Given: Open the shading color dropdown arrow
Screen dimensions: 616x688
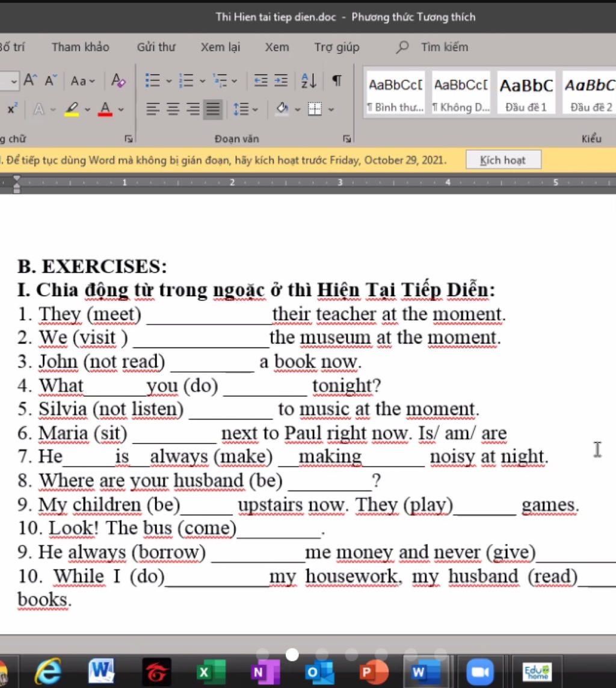Looking at the screenshot, I should click(297, 110).
